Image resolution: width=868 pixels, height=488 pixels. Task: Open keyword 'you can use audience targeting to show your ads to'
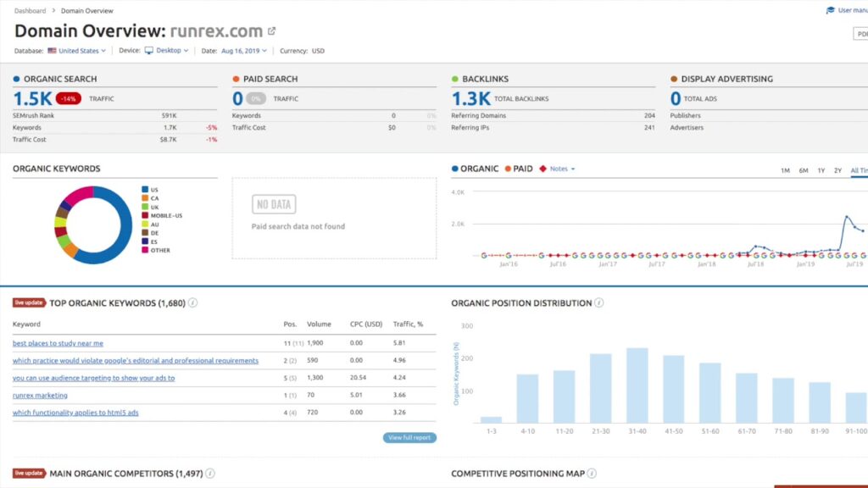pos(93,378)
